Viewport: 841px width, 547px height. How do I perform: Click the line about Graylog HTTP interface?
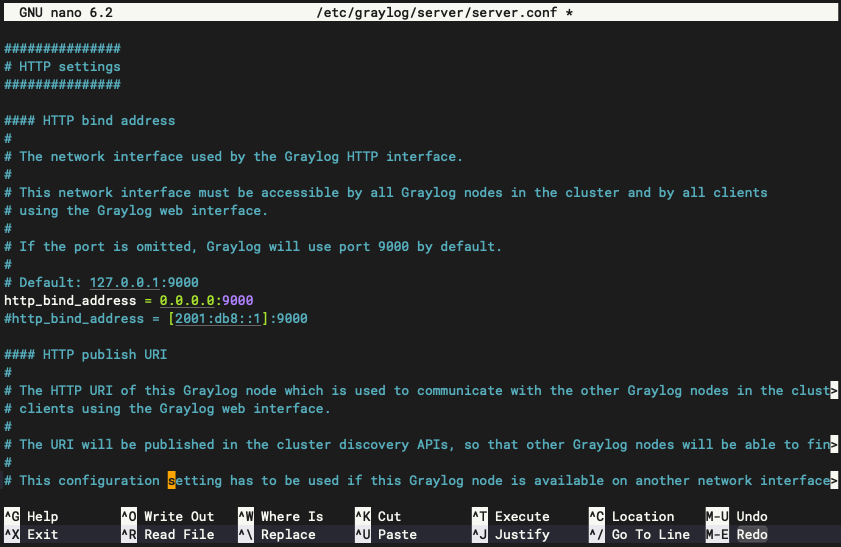pyautogui.click(x=233, y=157)
